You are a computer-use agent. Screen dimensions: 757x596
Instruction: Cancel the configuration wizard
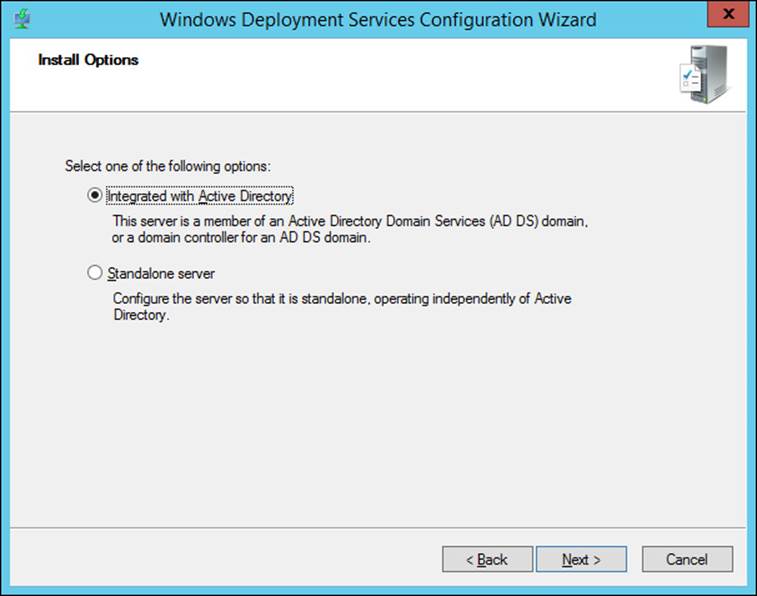tap(687, 559)
